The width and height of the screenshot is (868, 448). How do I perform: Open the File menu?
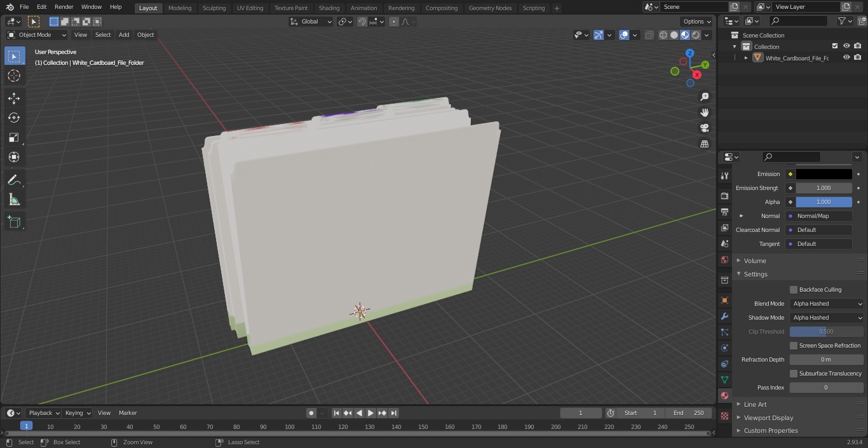[x=24, y=7]
